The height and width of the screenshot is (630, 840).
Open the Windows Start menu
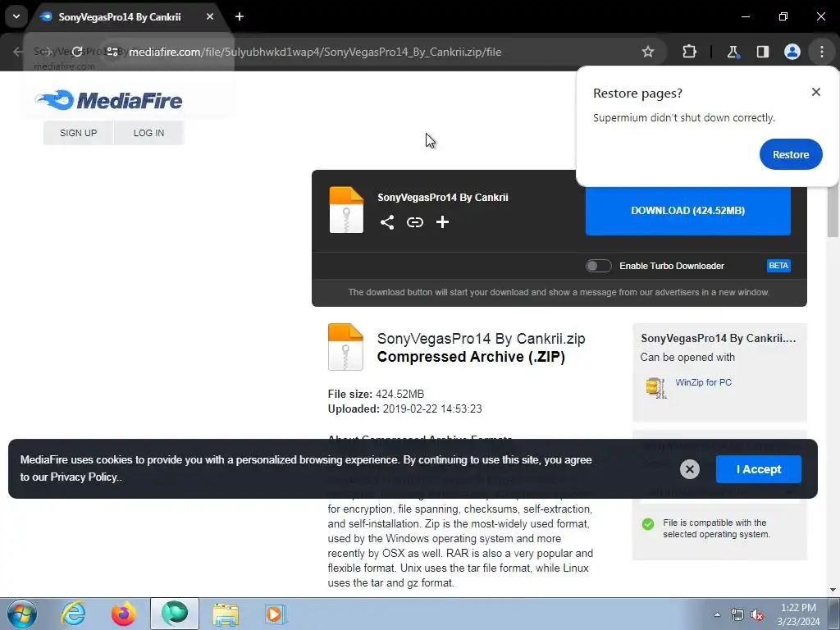click(x=21, y=614)
